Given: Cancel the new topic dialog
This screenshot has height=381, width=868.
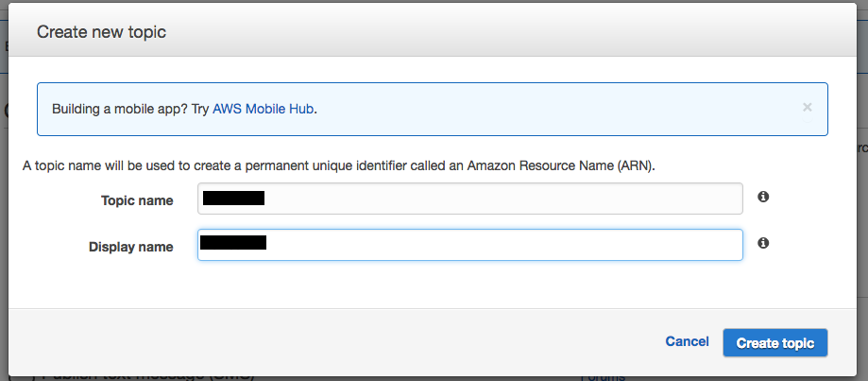Looking at the screenshot, I should (x=687, y=341).
